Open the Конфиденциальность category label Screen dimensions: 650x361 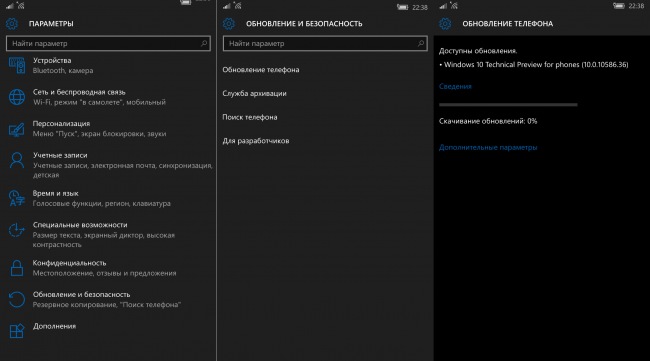(69, 263)
